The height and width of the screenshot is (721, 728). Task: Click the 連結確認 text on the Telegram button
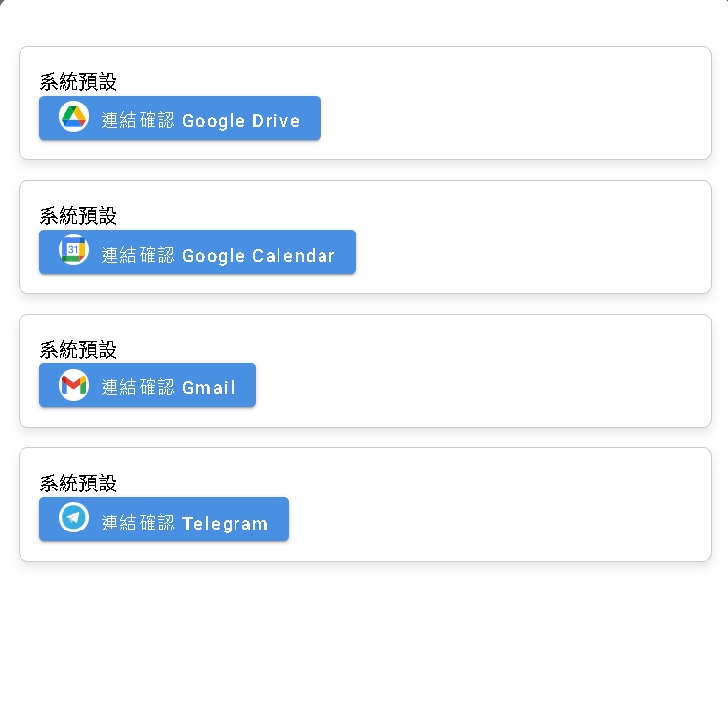[138, 523]
